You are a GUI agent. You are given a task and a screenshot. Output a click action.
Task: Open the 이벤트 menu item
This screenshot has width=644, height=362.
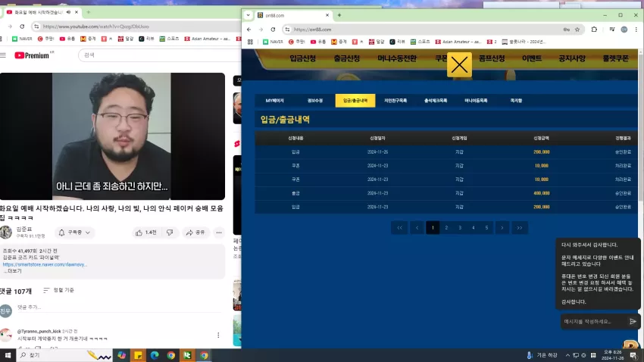pyautogui.click(x=532, y=58)
